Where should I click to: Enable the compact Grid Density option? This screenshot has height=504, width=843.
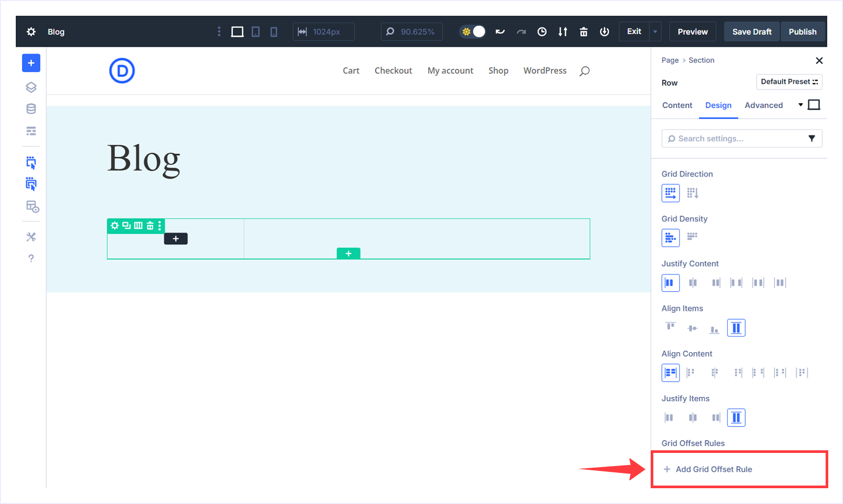[692, 238]
